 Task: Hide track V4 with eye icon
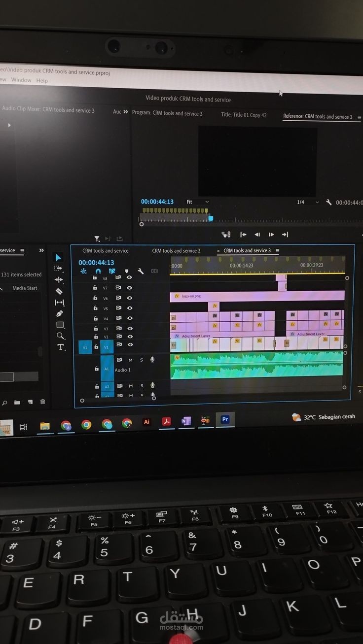[130, 318]
